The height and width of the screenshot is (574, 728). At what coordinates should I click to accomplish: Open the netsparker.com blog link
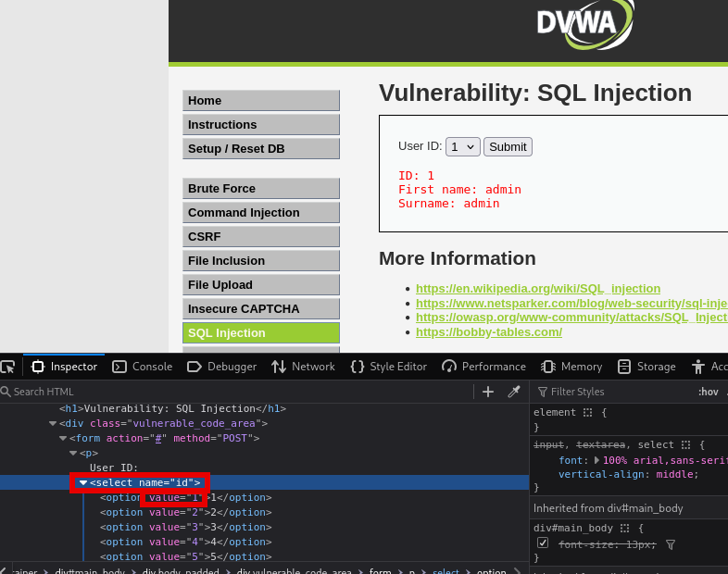pos(571,304)
